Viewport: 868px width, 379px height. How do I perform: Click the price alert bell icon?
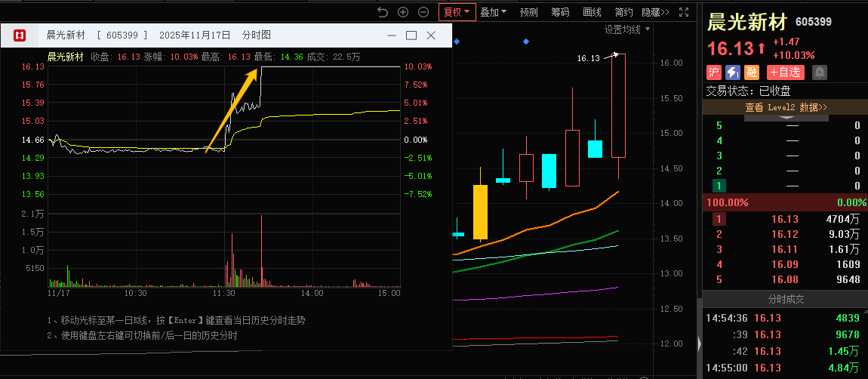click(819, 72)
